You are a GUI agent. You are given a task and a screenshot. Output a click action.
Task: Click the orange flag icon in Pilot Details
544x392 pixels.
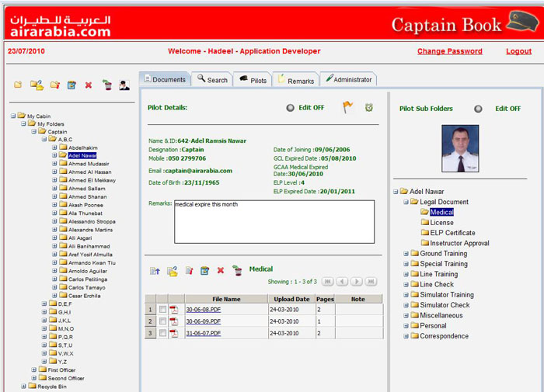(x=348, y=108)
